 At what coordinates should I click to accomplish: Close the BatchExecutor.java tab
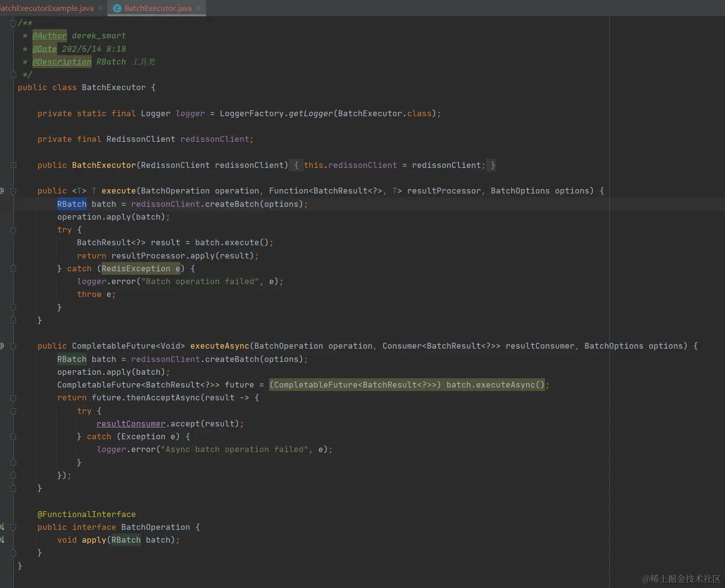tap(199, 8)
